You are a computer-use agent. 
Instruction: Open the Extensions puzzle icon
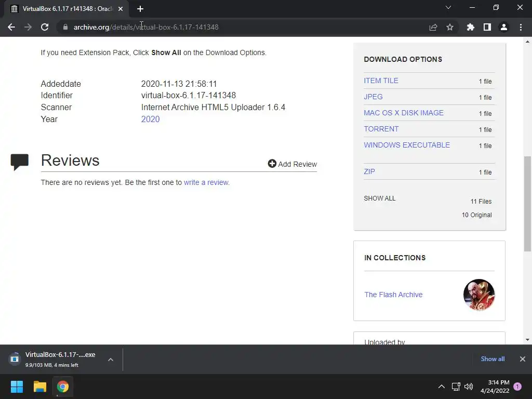(x=471, y=27)
